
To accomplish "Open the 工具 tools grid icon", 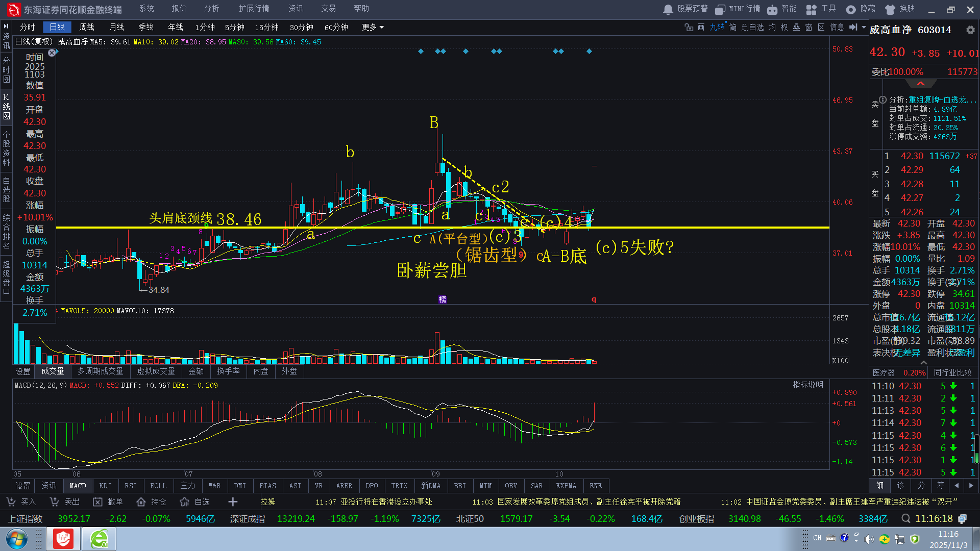I will click(811, 9).
